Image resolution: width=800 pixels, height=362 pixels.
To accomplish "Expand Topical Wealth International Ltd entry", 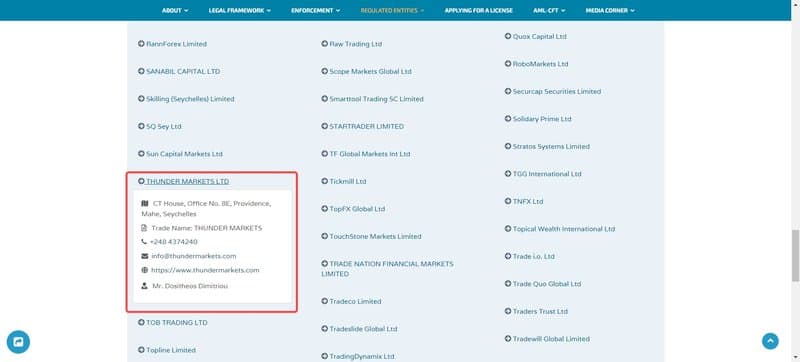I will tap(560, 229).
